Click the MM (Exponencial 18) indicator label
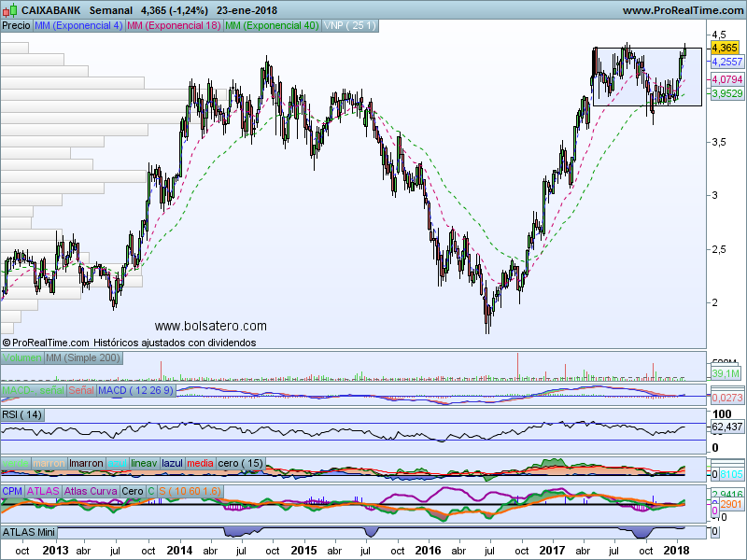 pyautogui.click(x=174, y=25)
